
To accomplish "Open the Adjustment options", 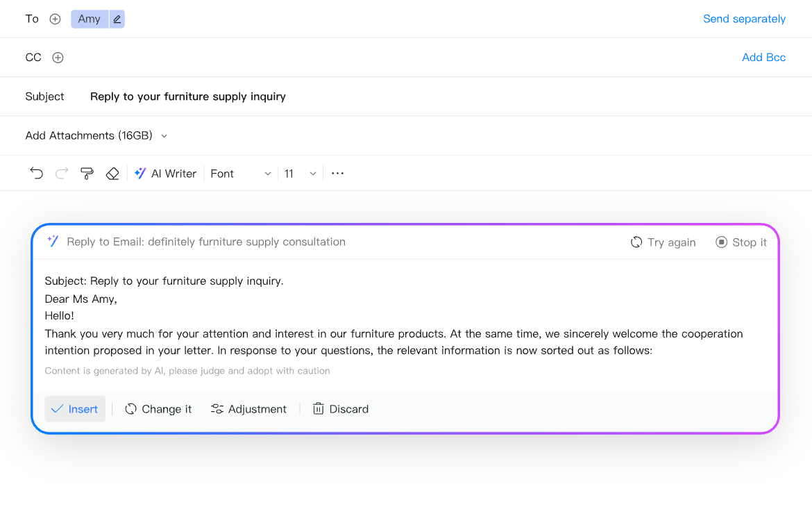I will pyautogui.click(x=248, y=409).
